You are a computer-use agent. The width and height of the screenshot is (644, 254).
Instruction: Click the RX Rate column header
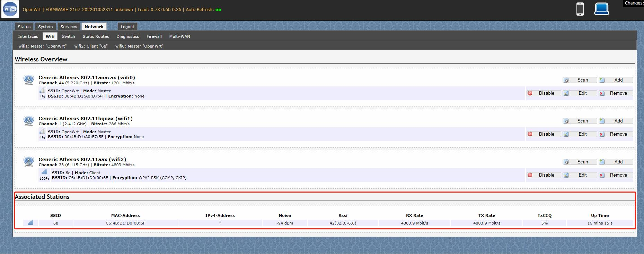(415, 215)
